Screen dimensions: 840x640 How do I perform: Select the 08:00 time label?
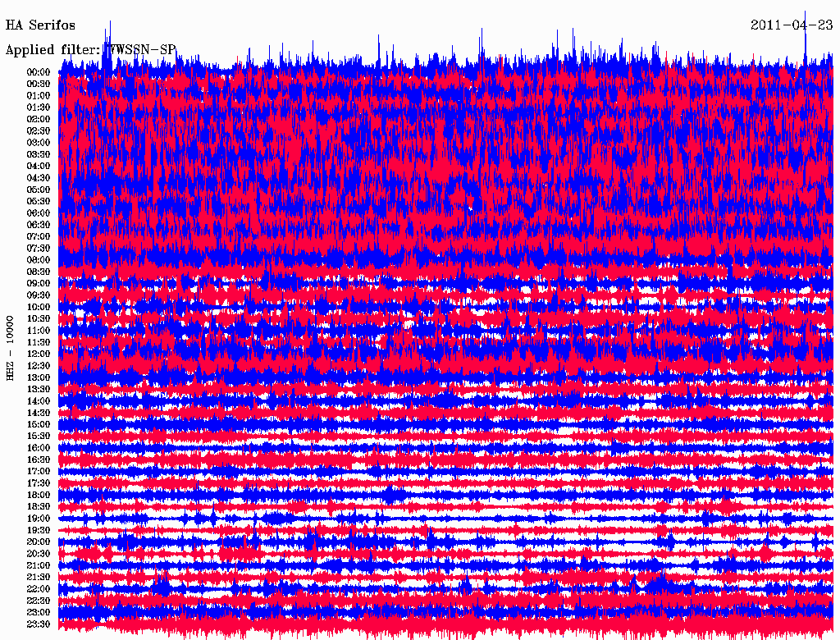[x=39, y=260]
